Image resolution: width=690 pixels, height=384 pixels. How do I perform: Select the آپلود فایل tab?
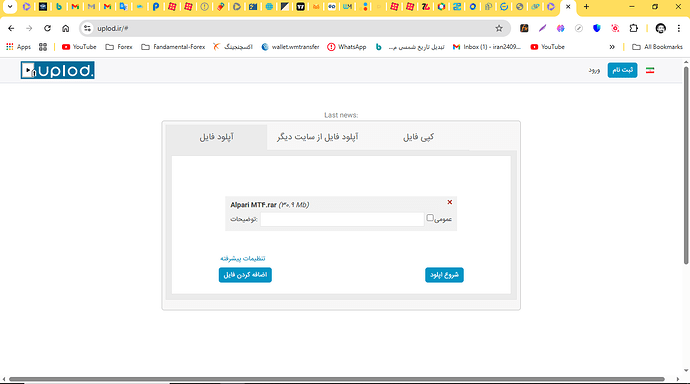(217, 137)
